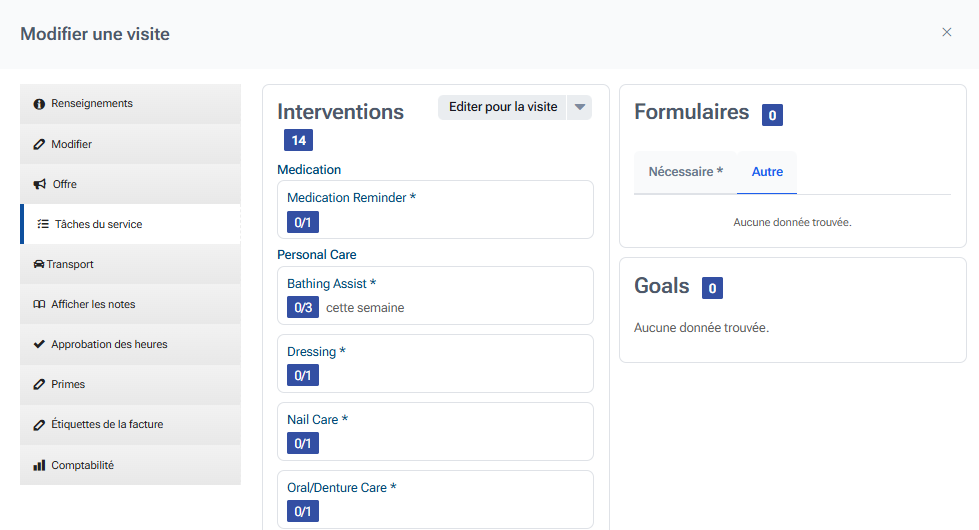Expand the Editer pour la visite dropdown arrow
This screenshot has height=530, width=979.
[580, 108]
